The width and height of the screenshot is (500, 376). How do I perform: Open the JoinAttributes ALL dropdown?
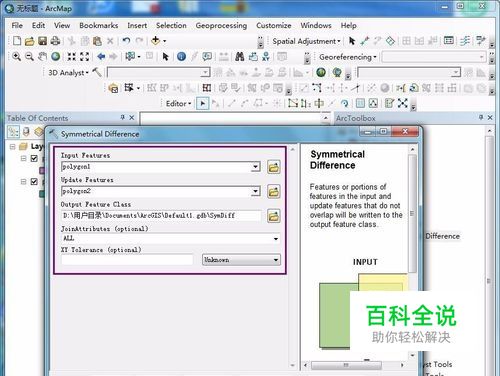(x=276, y=239)
